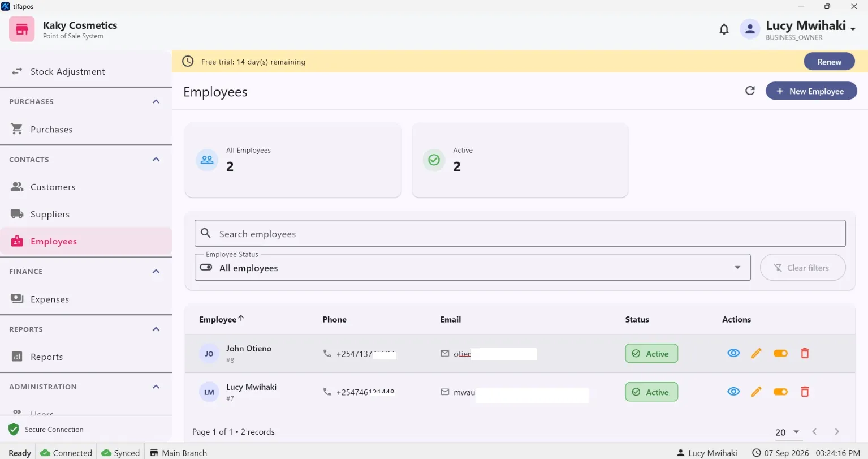Delete Lucy Mwihaki using trash icon
This screenshot has height=459, width=868.
[x=805, y=392]
